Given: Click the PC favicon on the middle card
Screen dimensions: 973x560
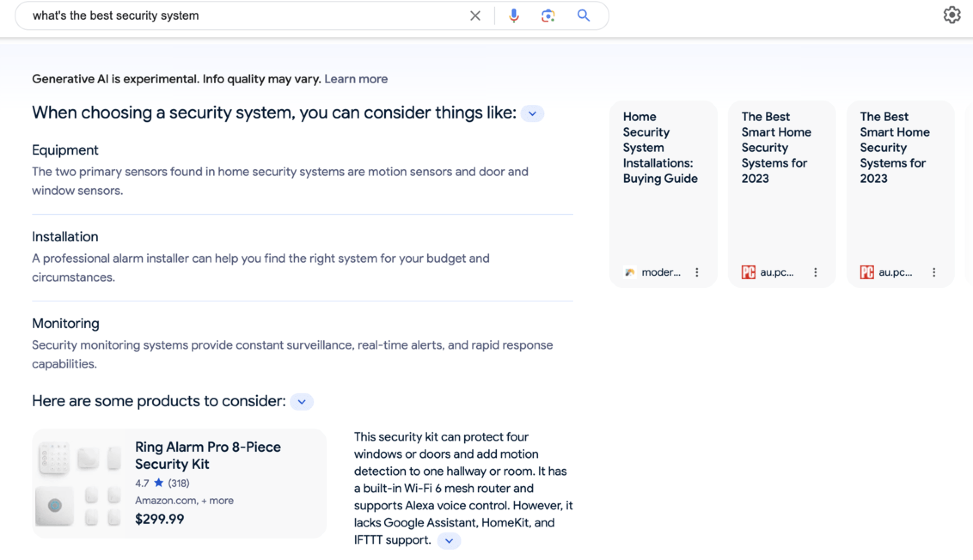Looking at the screenshot, I should (748, 272).
